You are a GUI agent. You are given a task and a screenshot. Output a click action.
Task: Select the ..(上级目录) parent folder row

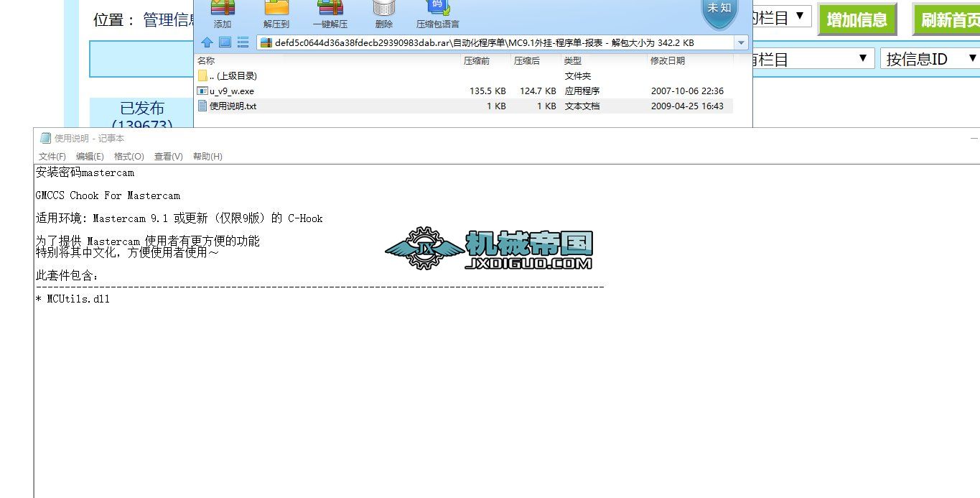click(x=464, y=75)
